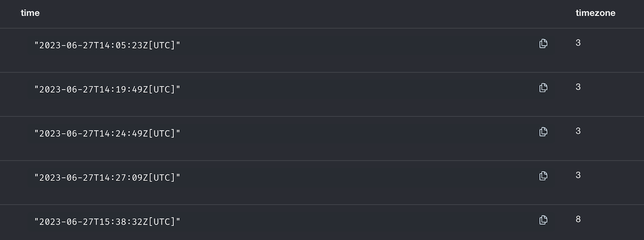Click the [UTC] suffix of 14:05:23Z timestamp
Viewport: 644px width, 240px height.
pyautogui.click(x=162, y=45)
